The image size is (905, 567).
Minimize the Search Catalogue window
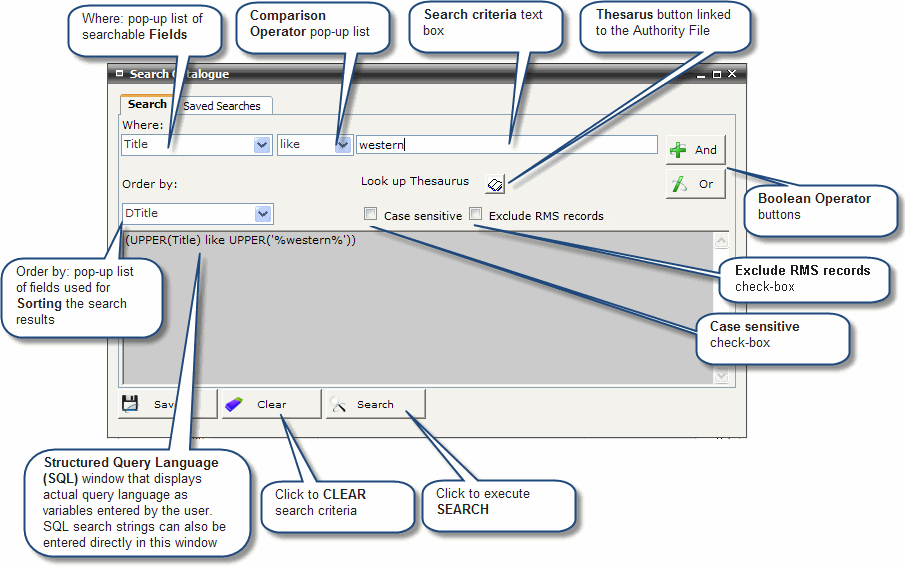(701, 74)
